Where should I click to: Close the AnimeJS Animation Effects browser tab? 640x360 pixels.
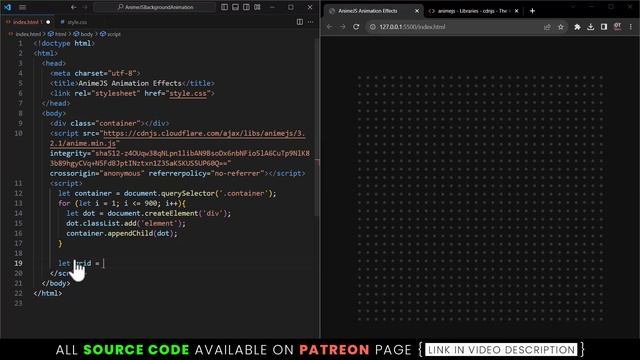click(417, 11)
